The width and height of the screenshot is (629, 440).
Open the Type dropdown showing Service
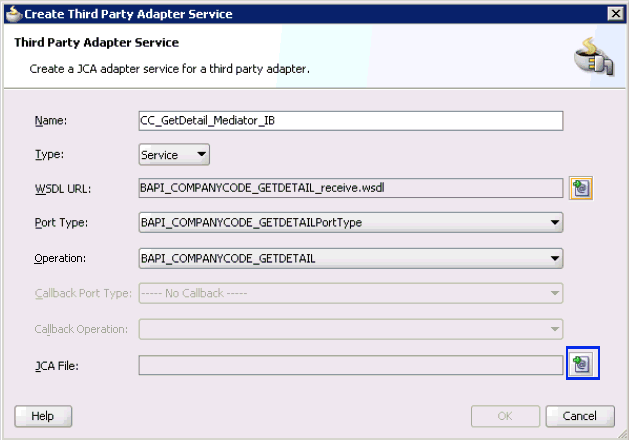[x=174, y=155]
